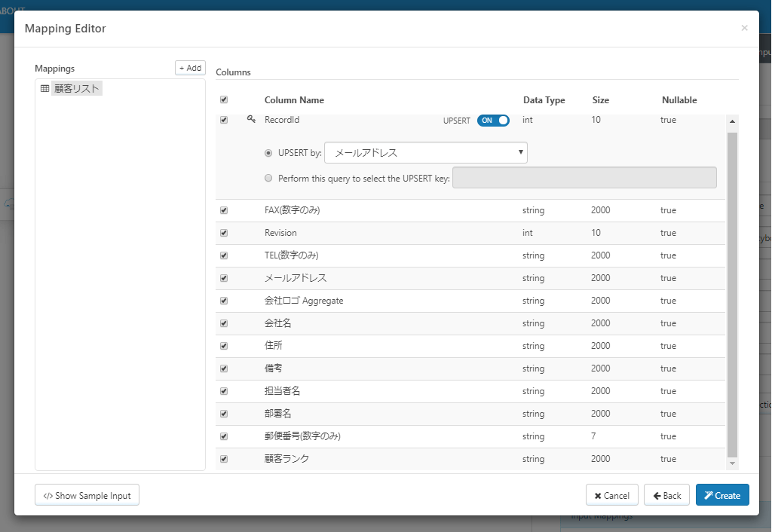
Task: Uncheck the Revision column checkbox
Action: point(224,234)
